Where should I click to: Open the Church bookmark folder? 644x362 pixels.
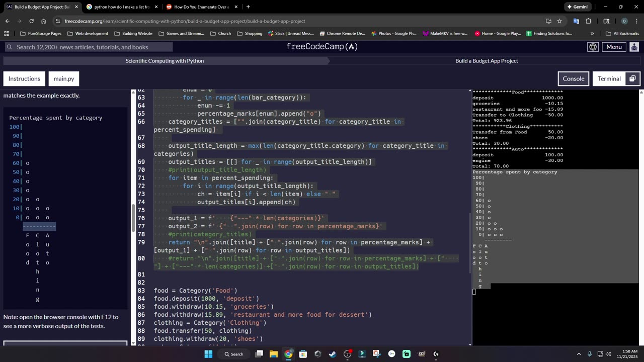pyautogui.click(x=220, y=34)
